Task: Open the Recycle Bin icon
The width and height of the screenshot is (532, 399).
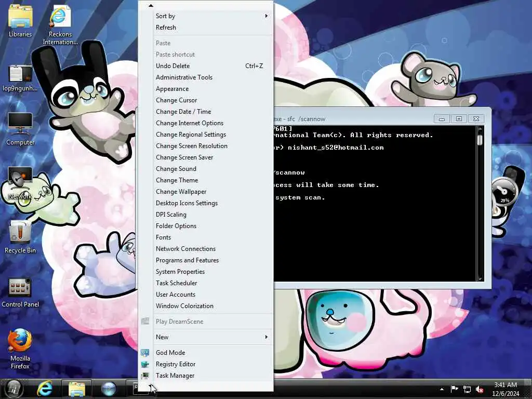Action: click(x=20, y=237)
